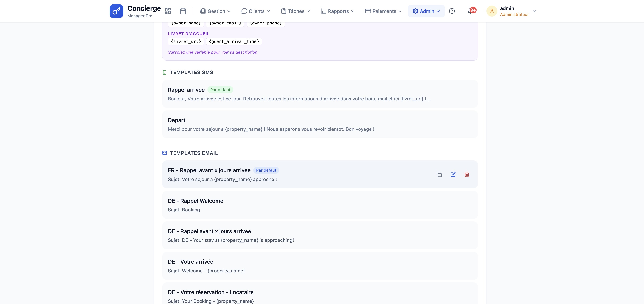Delete the FR - Rappel avant x jours template
The width and height of the screenshot is (644, 304).
467,174
